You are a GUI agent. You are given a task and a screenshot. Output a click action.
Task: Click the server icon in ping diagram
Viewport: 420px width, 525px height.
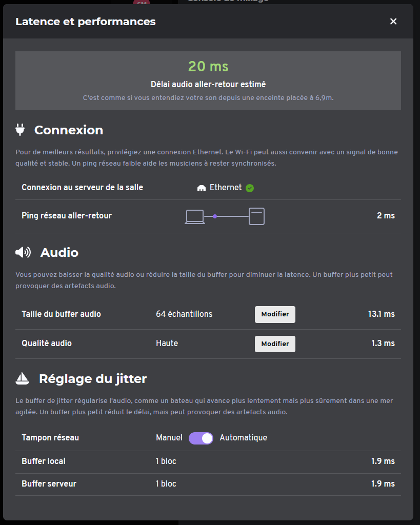256,216
